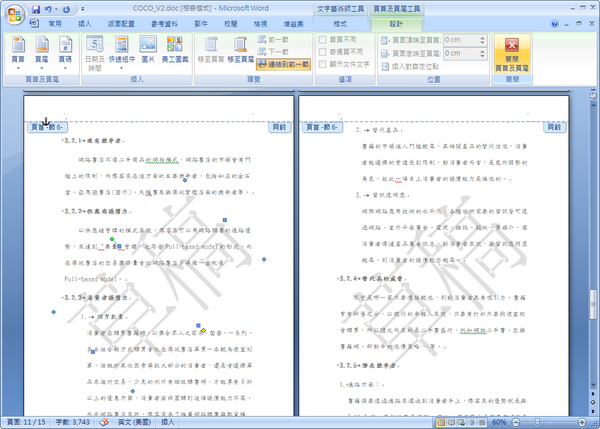Customize the Quick Access Toolbar dropdown
The image size is (600, 429).
[83, 9]
